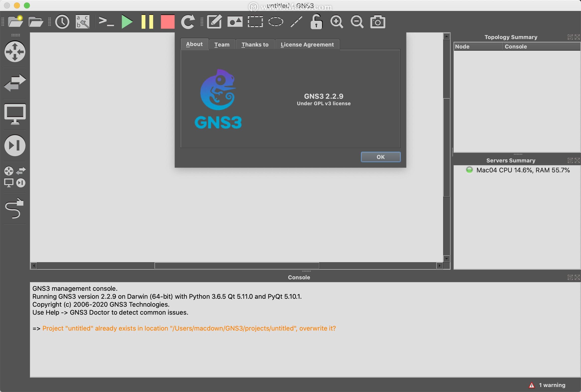Click the 'GNS3 management console.' line
The height and width of the screenshot is (392, 581).
coord(75,288)
